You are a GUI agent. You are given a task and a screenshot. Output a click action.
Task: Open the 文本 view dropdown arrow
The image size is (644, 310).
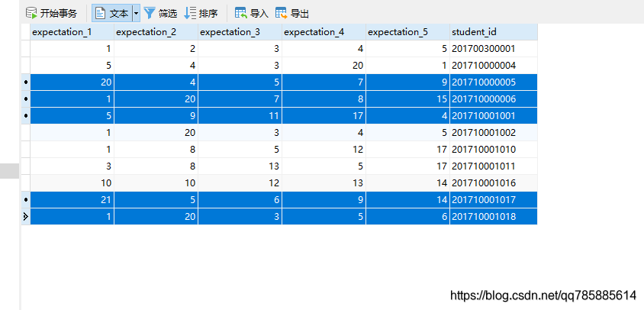(137, 13)
